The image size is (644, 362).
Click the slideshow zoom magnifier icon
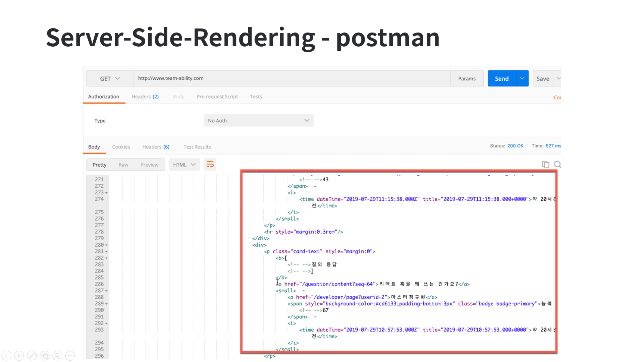coord(57,355)
